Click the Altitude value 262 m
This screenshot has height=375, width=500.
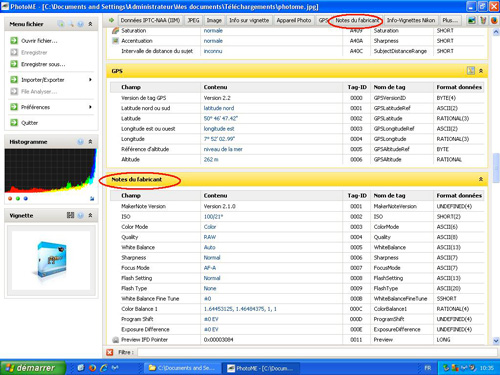tap(211, 159)
